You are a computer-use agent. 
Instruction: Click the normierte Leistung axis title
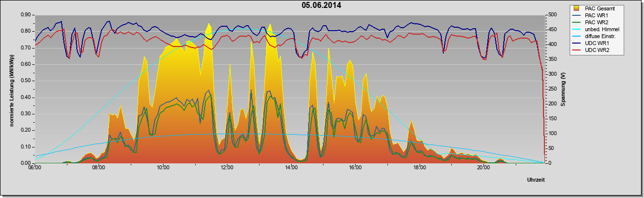tap(11, 90)
